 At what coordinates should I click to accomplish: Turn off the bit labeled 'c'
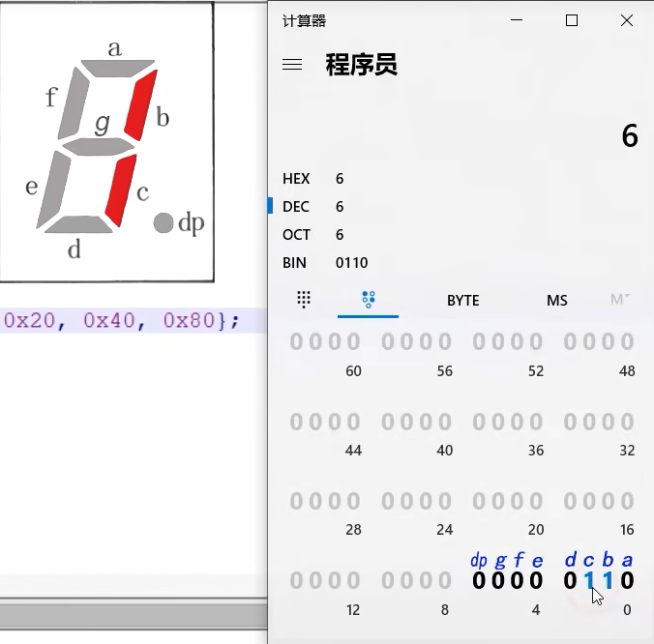(589, 580)
